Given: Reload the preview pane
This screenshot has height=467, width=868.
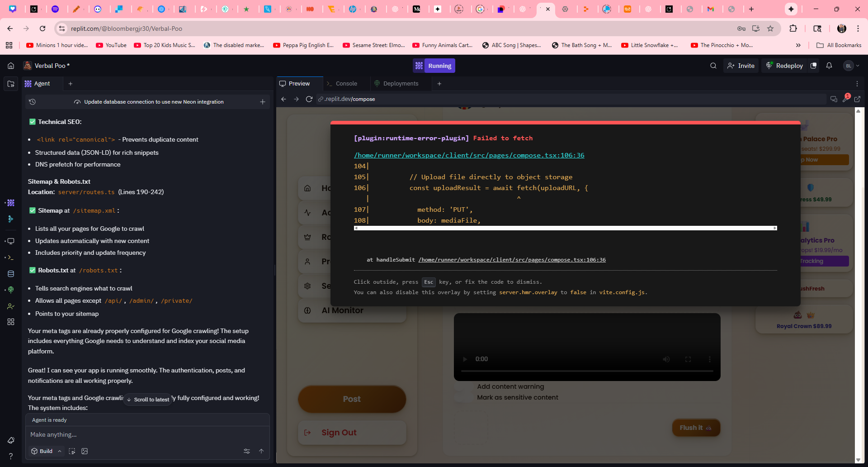Looking at the screenshot, I should (x=309, y=99).
